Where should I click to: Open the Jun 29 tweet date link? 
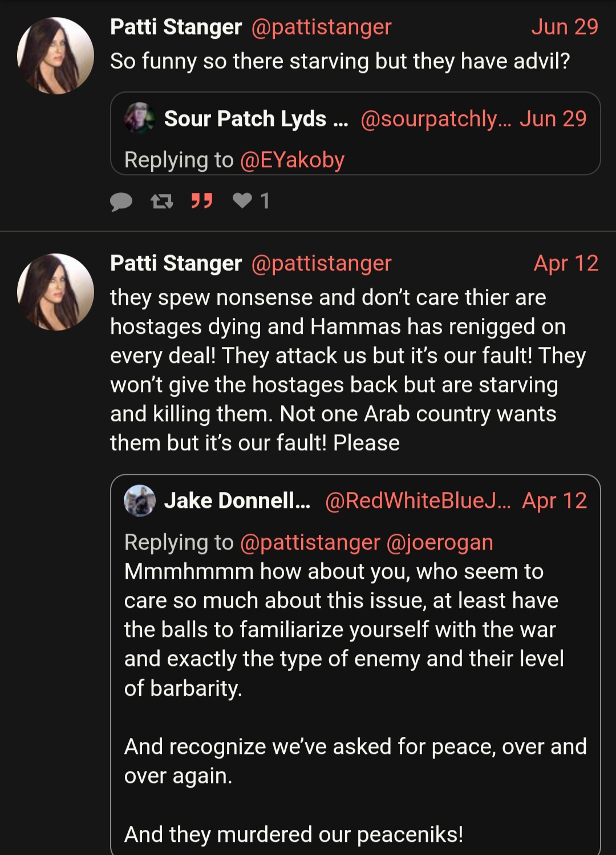click(565, 27)
